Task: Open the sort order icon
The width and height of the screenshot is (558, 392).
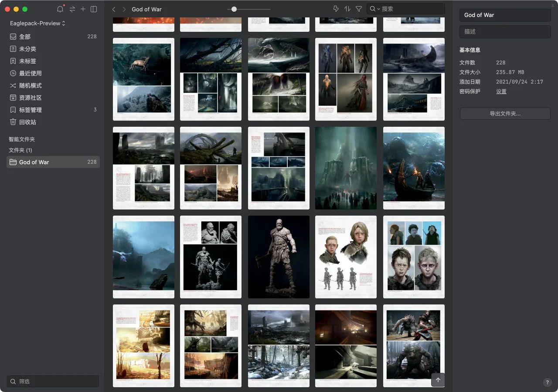Action: [347, 9]
